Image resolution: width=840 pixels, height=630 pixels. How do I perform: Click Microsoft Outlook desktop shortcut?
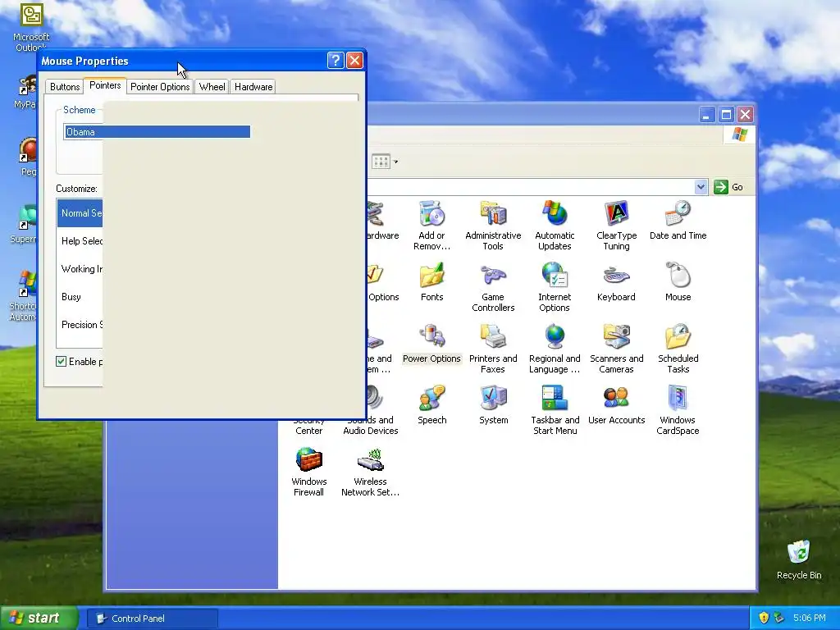pyautogui.click(x=31, y=27)
